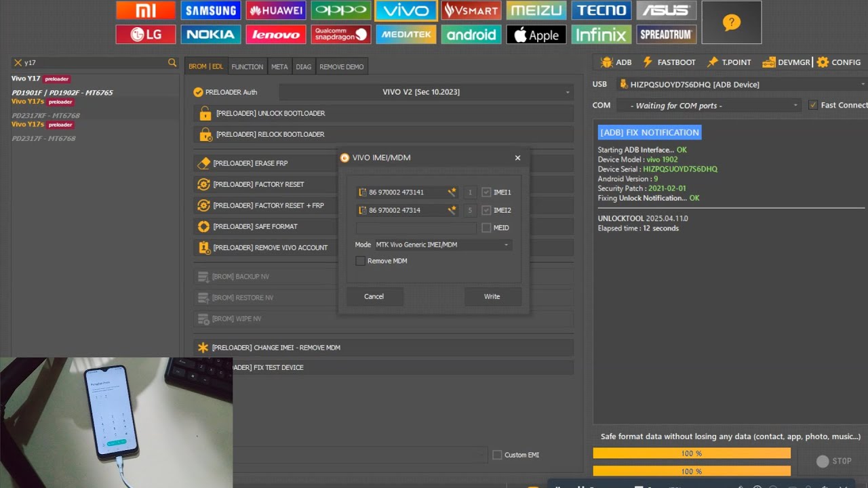Select the PD2317KF - MT6768 entry
Screen dimensions: 868x488
[46, 116]
